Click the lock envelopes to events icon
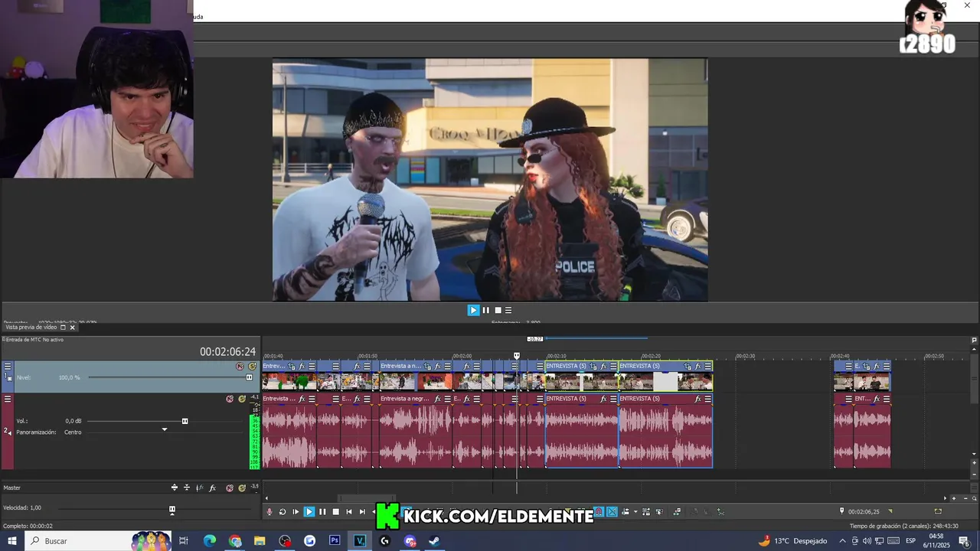 click(645, 512)
